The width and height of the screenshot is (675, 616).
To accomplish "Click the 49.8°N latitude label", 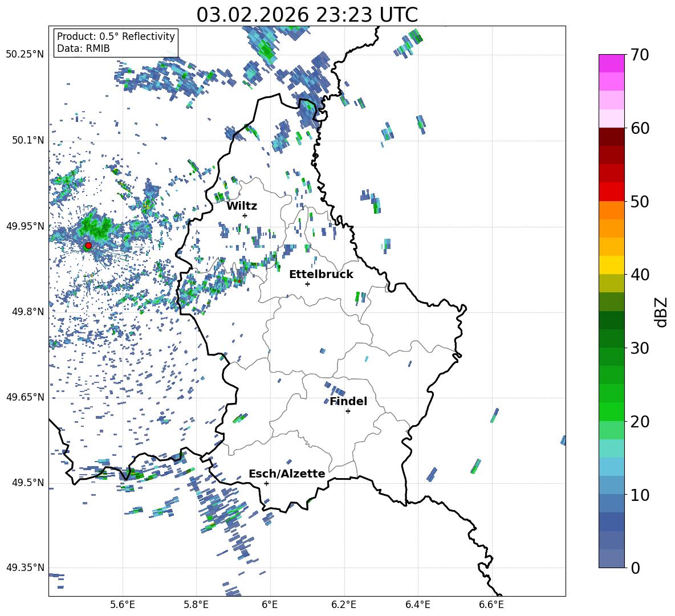I will point(28,312).
